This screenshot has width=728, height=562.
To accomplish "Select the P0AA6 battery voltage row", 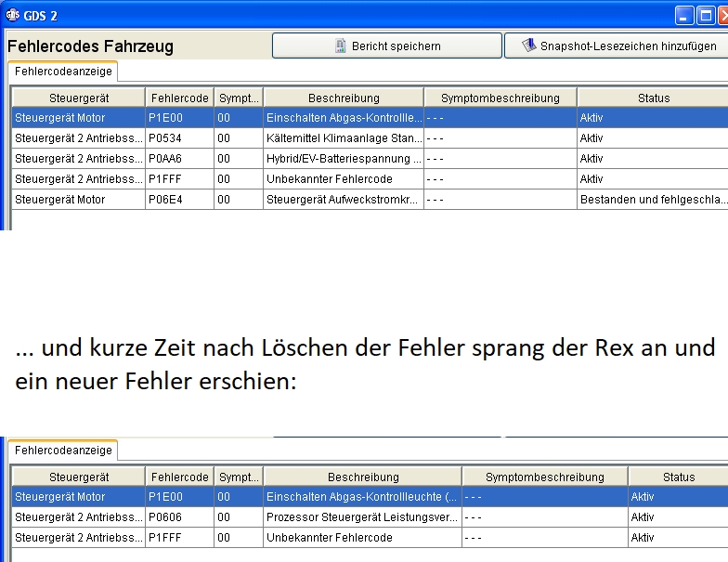I will coord(179,159).
